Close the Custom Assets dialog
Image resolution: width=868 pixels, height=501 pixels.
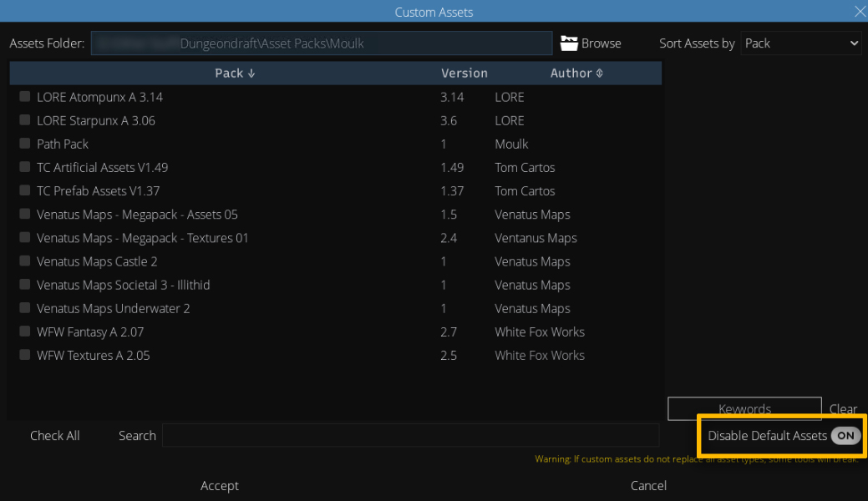860,12
